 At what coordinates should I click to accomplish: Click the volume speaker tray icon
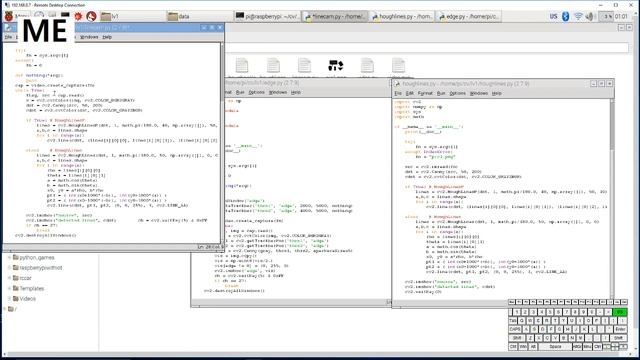[589, 16]
